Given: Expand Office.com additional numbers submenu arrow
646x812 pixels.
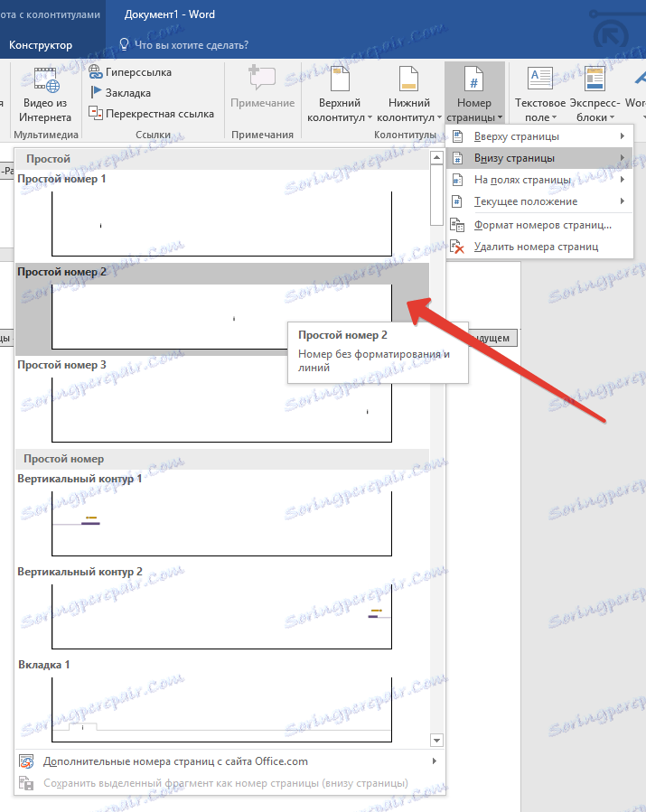Looking at the screenshot, I should [x=434, y=761].
